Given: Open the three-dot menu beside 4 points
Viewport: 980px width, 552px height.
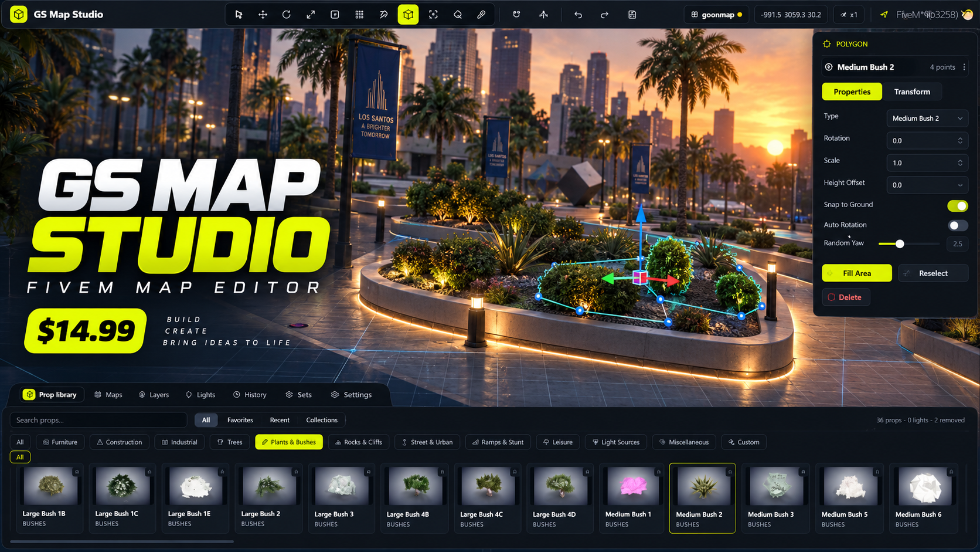Looking at the screenshot, I should (964, 67).
